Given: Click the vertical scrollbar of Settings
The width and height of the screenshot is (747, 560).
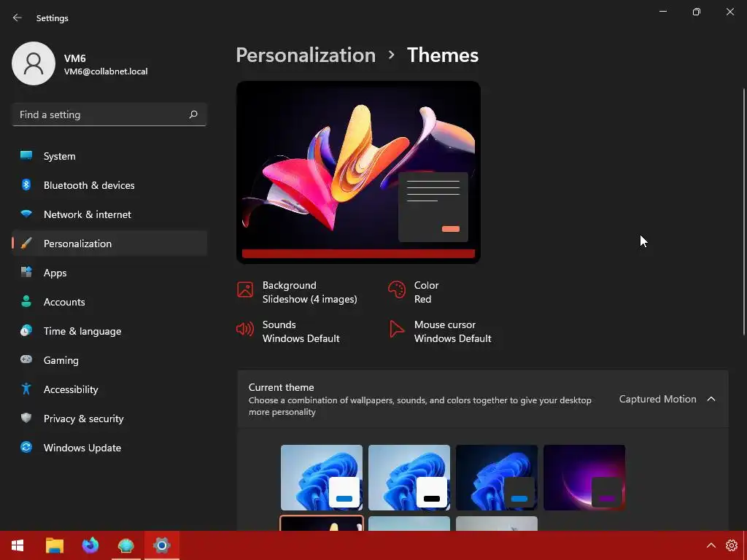Looking at the screenshot, I should tap(745, 212).
